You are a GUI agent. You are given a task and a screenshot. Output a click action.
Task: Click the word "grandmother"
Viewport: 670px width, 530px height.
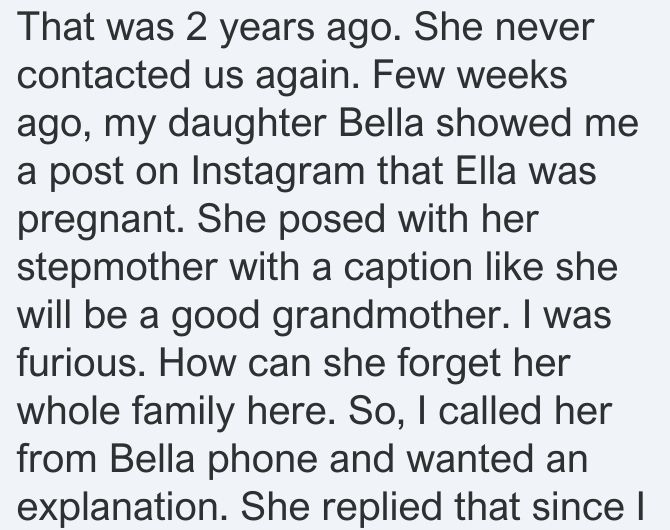click(x=391, y=315)
